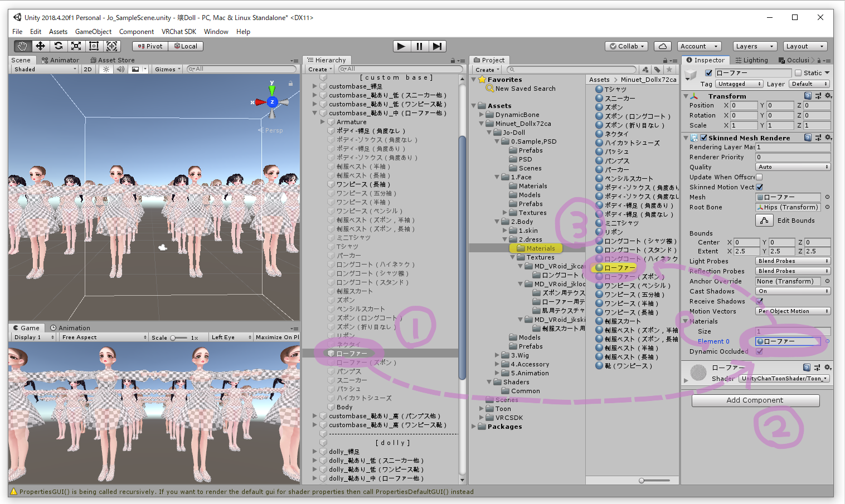Expand the Armature hierarchy item
845x504 pixels.
tap(323, 122)
